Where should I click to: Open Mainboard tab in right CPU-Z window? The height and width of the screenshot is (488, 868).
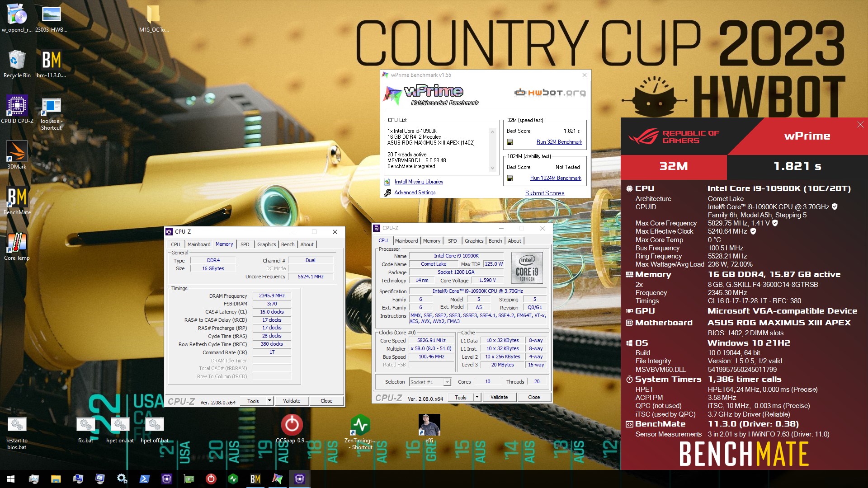406,241
